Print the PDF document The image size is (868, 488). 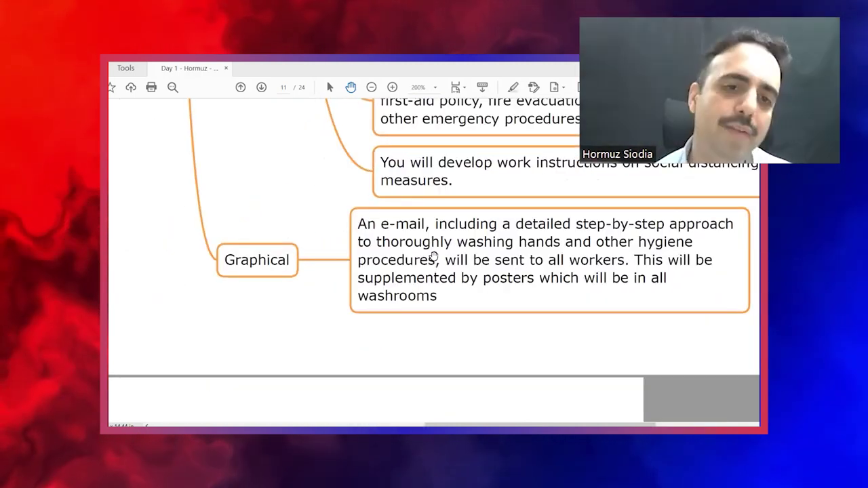(151, 87)
